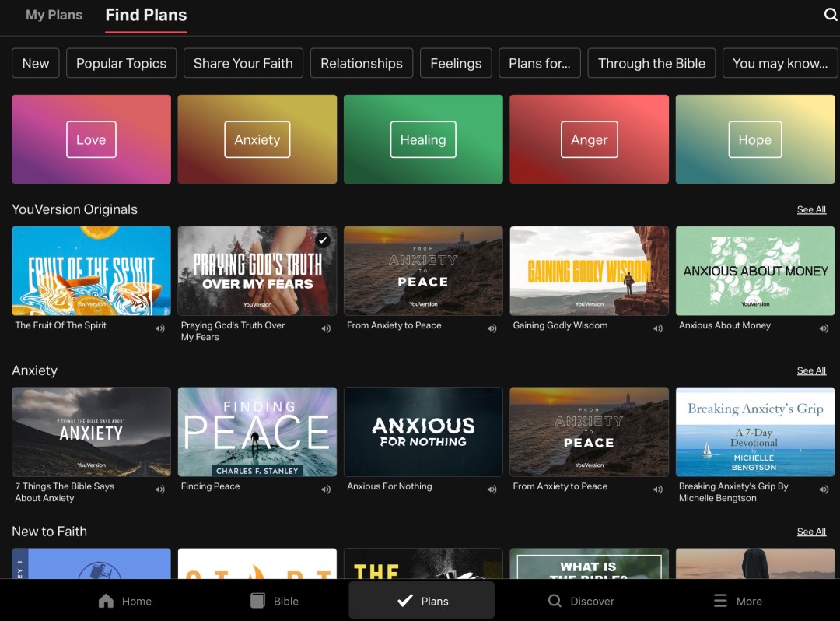
Task: Tap the Relationships category chip
Action: [362, 64]
